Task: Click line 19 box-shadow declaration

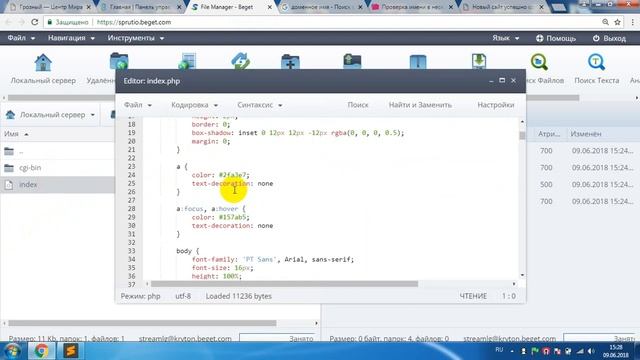Action: click(x=298, y=133)
